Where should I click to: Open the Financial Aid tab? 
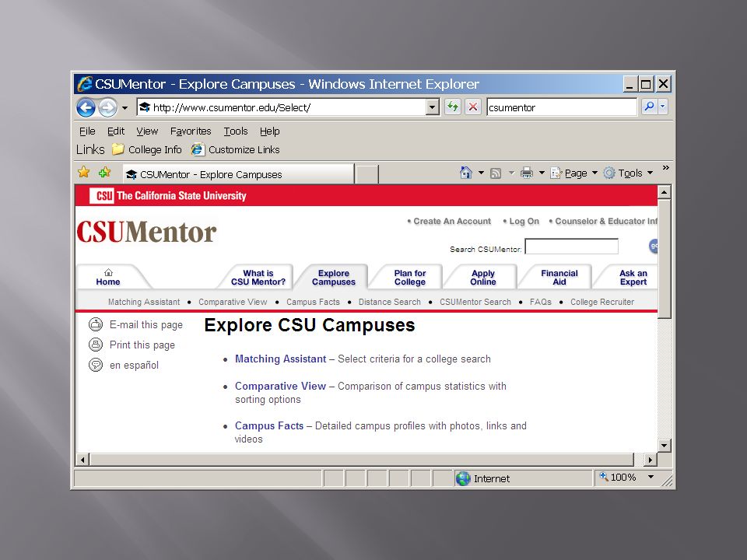(x=559, y=277)
